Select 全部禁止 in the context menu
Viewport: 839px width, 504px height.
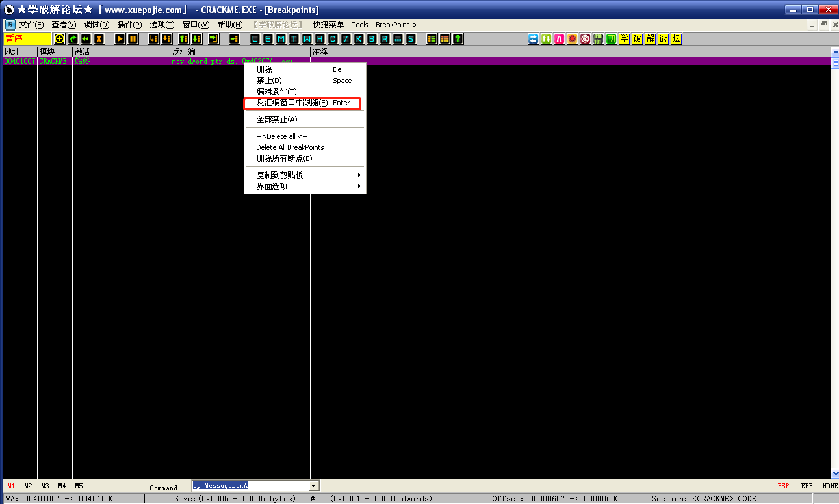(305, 120)
